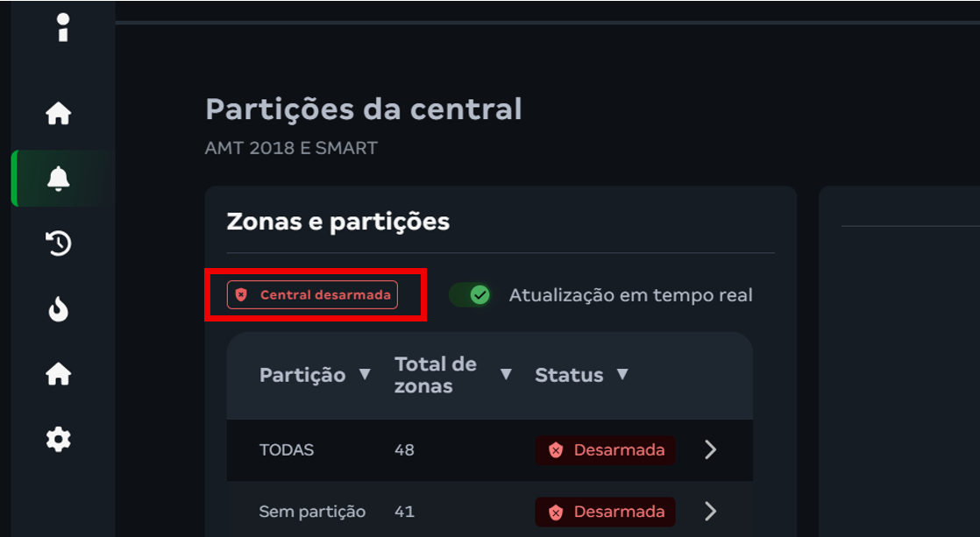Click Desarmada badge in Sem partição row

tap(606, 512)
